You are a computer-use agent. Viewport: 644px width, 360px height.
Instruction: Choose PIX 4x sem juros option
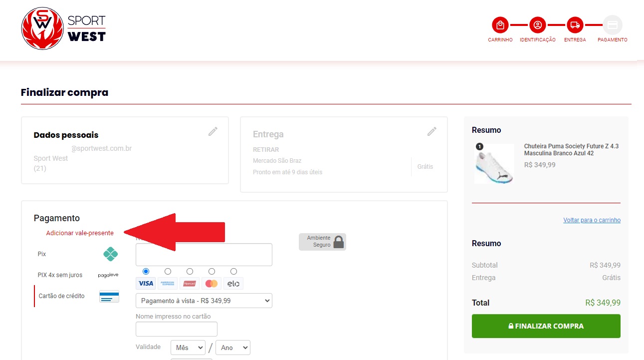[x=78, y=275]
